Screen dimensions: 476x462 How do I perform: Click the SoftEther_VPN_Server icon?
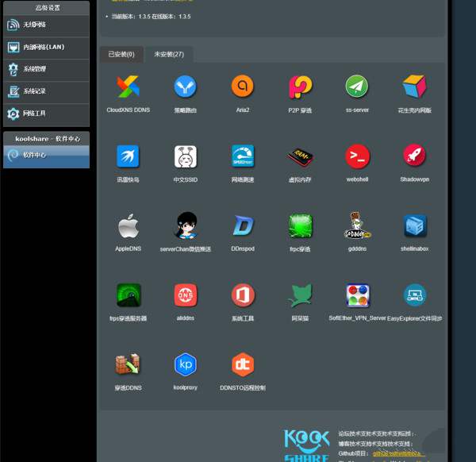(357, 295)
